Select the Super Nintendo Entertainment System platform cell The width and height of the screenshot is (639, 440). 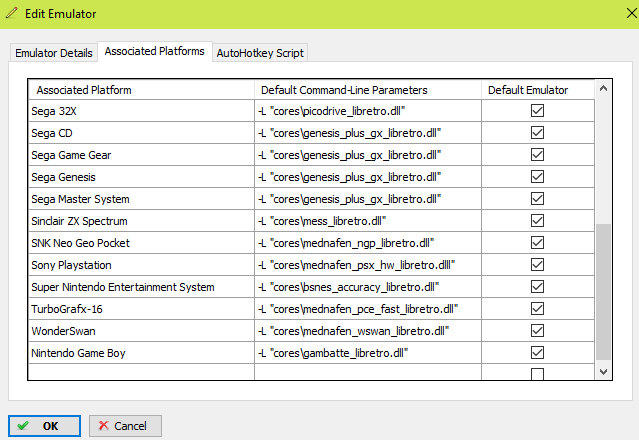(141, 287)
